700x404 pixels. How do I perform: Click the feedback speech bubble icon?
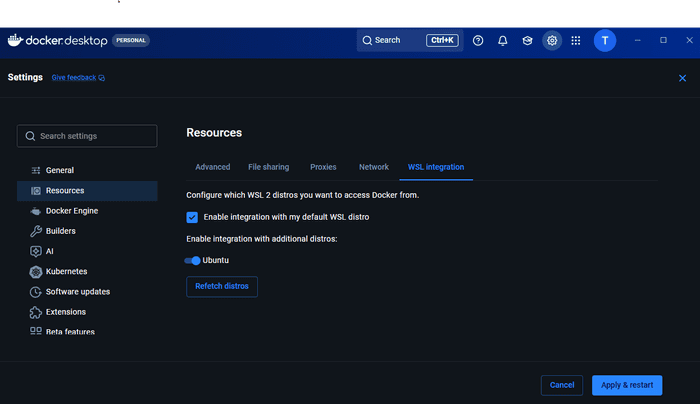coord(102,78)
